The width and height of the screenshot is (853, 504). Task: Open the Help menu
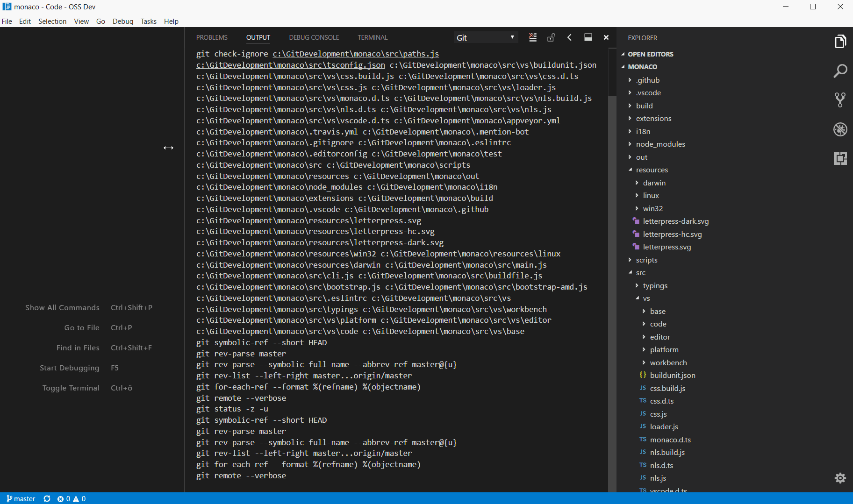coord(171,21)
